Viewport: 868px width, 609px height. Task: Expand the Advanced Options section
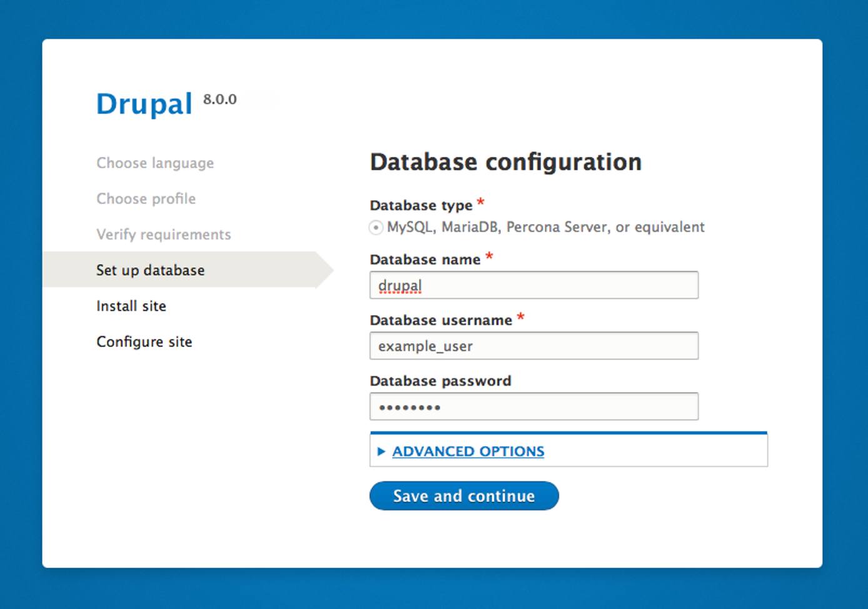(x=468, y=451)
